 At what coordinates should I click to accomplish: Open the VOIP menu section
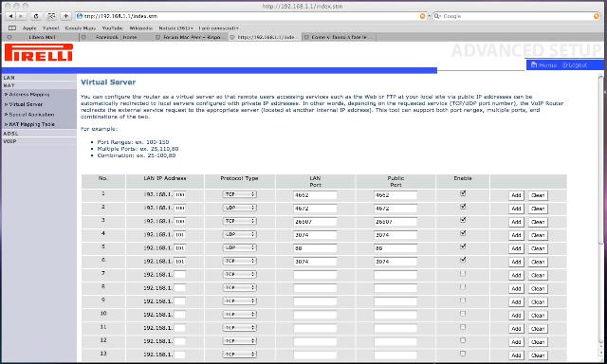coord(10,141)
